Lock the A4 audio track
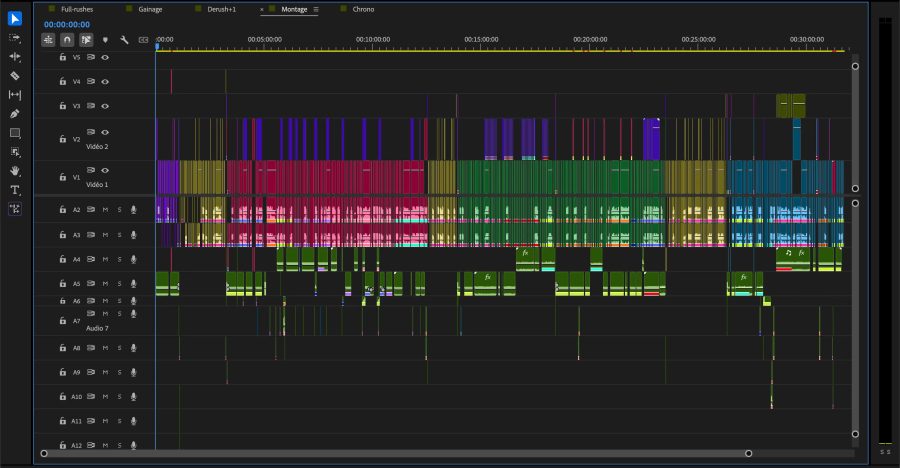Viewport: 900px width, 468px height. click(x=63, y=259)
